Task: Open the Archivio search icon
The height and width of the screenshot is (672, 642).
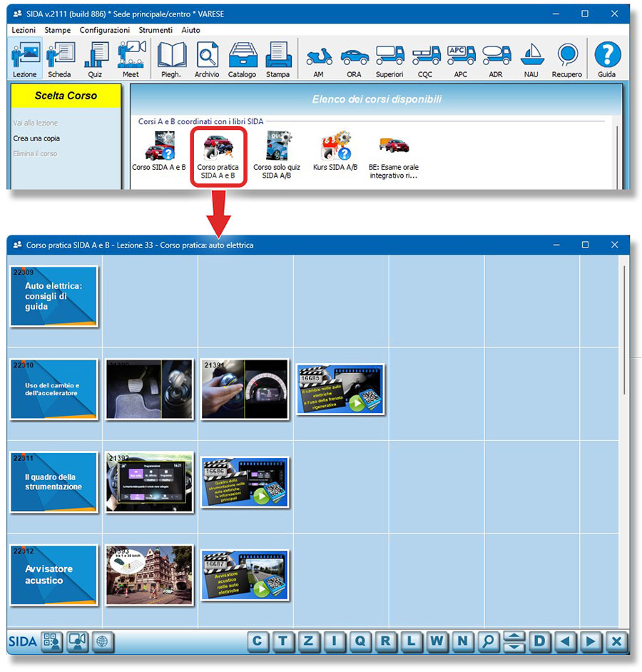Action: coord(207,59)
